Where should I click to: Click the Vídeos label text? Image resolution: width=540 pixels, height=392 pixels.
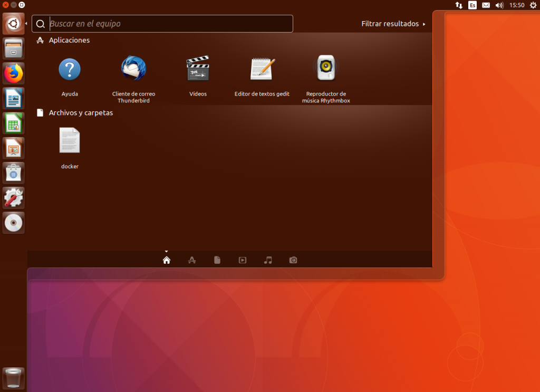(198, 94)
